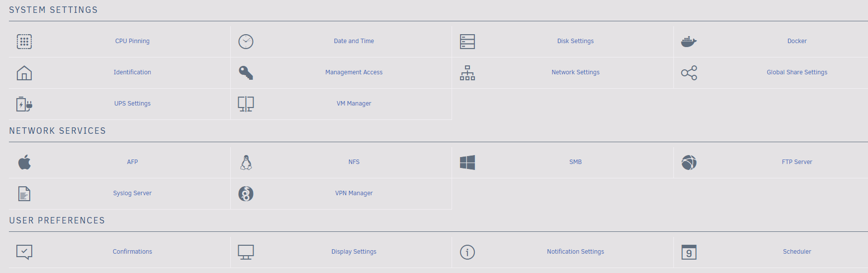Screen dimensions: 868x273
Task: Open the Syslog Server link
Action: click(x=132, y=193)
